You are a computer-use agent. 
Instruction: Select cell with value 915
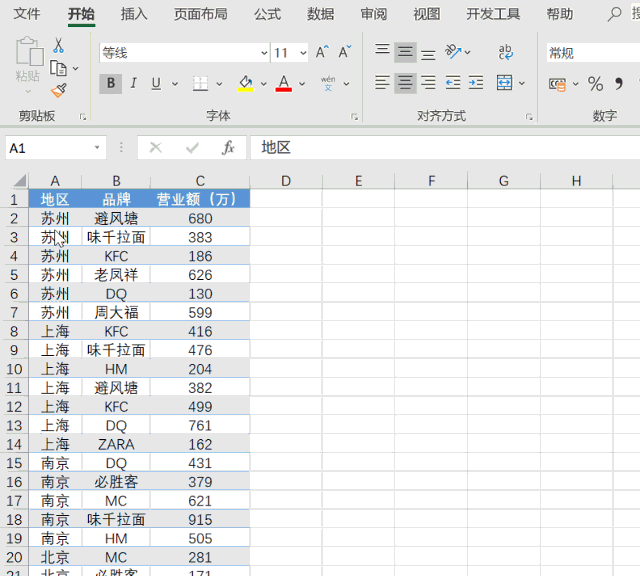click(200, 520)
